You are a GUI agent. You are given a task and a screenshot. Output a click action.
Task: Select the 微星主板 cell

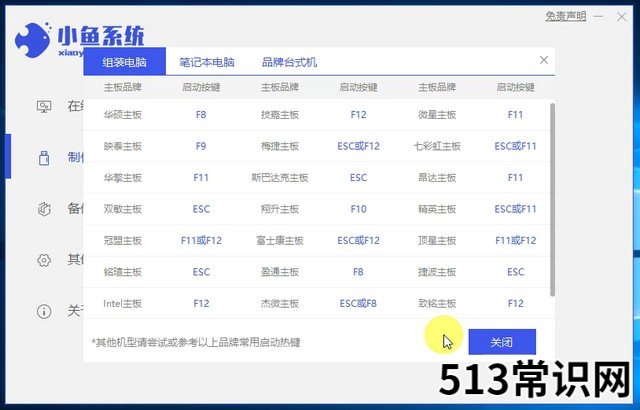coord(437,115)
